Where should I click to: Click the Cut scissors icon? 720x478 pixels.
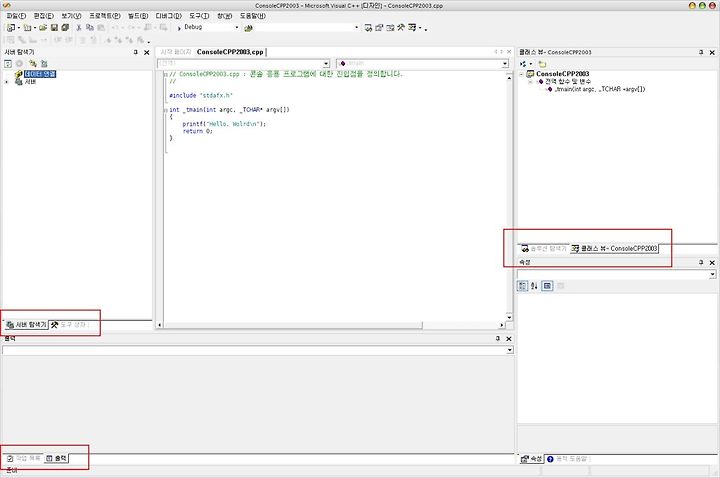click(x=79, y=28)
